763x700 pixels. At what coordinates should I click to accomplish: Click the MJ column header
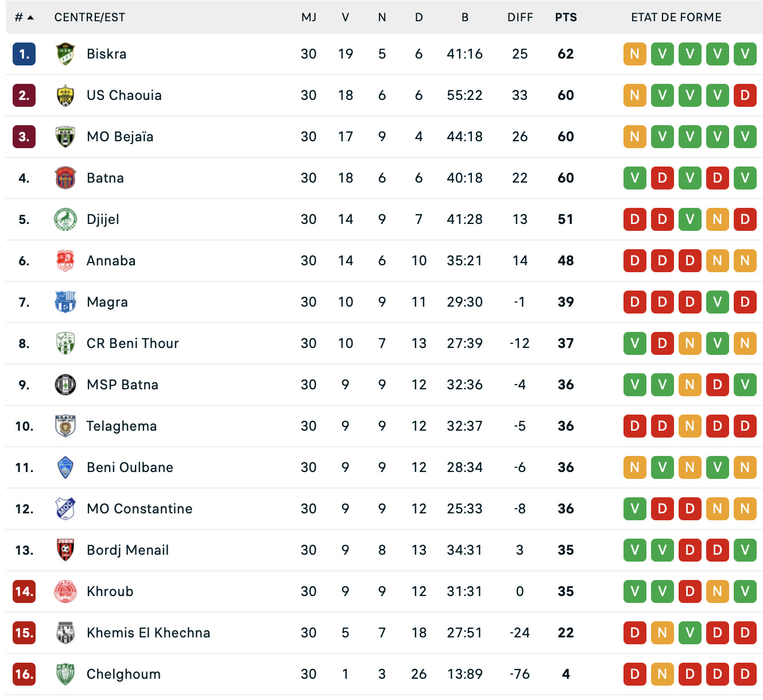(309, 17)
